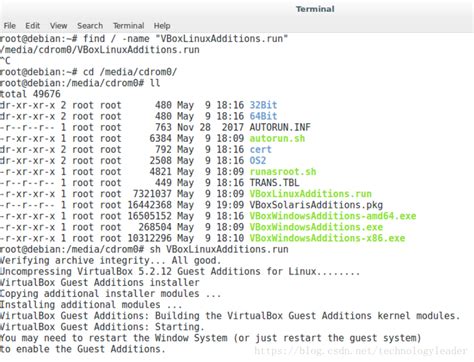Click the 32Bit directory name
The image size is (474, 362).
[263, 105]
